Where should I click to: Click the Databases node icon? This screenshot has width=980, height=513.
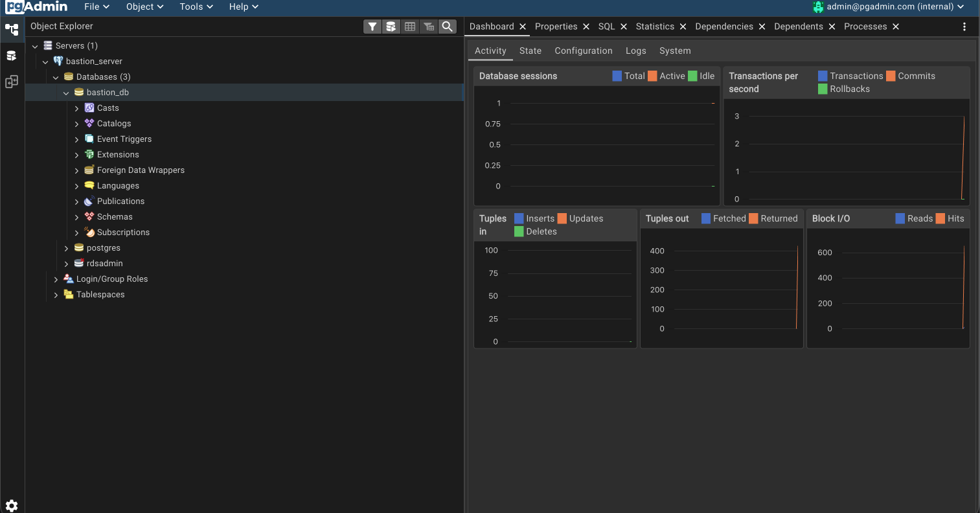[69, 76]
